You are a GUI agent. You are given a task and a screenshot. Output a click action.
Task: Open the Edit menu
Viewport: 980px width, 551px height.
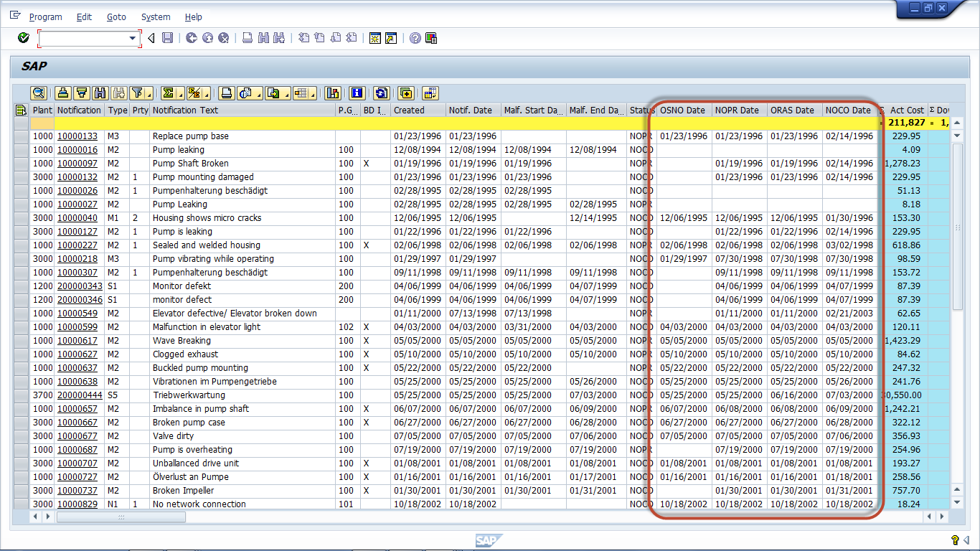click(84, 17)
